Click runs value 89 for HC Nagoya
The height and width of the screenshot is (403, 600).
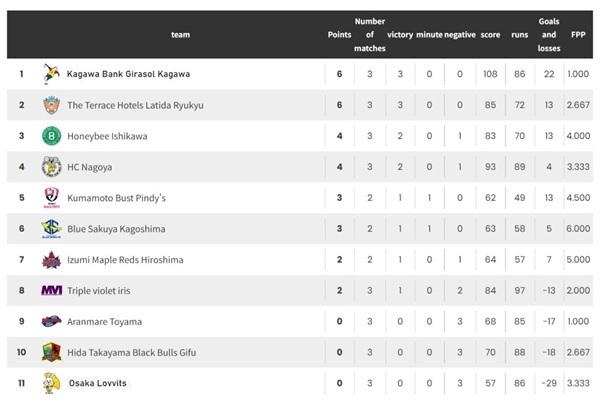(520, 167)
